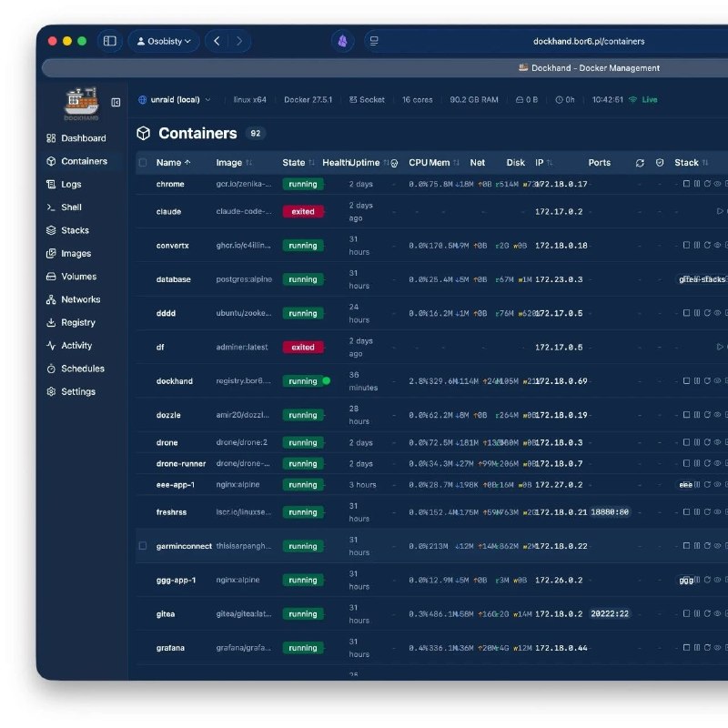Sort containers by the Stack column
Viewport: 728px width, 728px height.
(x=692, y=163)
